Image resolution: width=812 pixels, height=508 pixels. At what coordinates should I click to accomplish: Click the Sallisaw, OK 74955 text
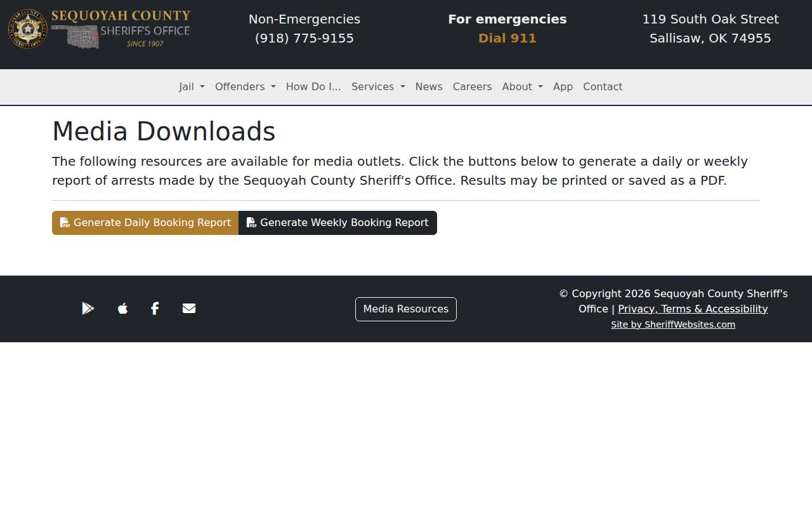click(x=710, y=38)
